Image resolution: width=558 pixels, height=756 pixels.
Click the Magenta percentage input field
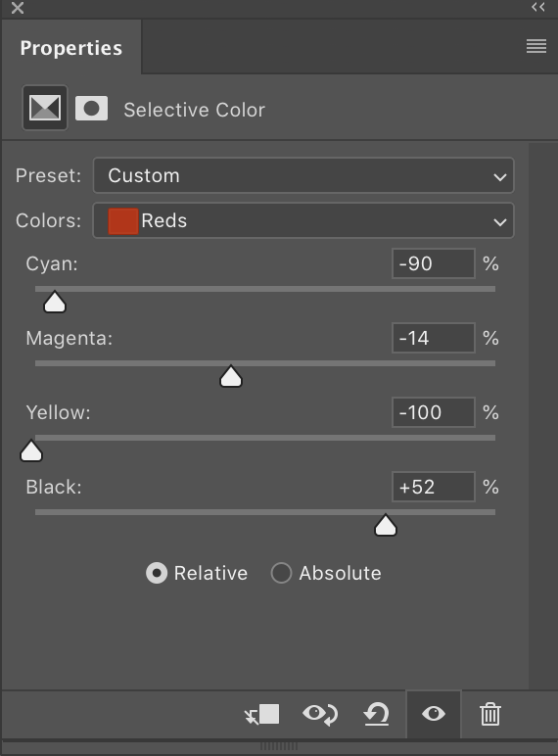[434, 338]
